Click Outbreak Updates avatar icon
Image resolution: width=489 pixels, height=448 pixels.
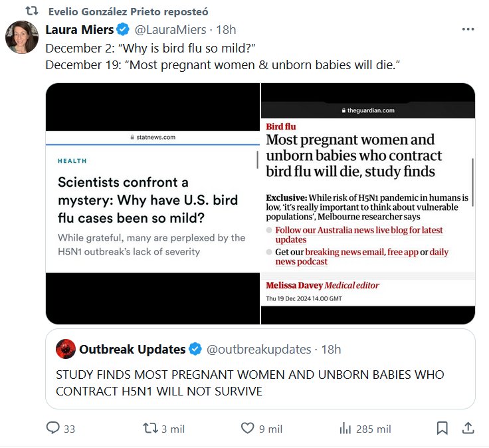65,349
